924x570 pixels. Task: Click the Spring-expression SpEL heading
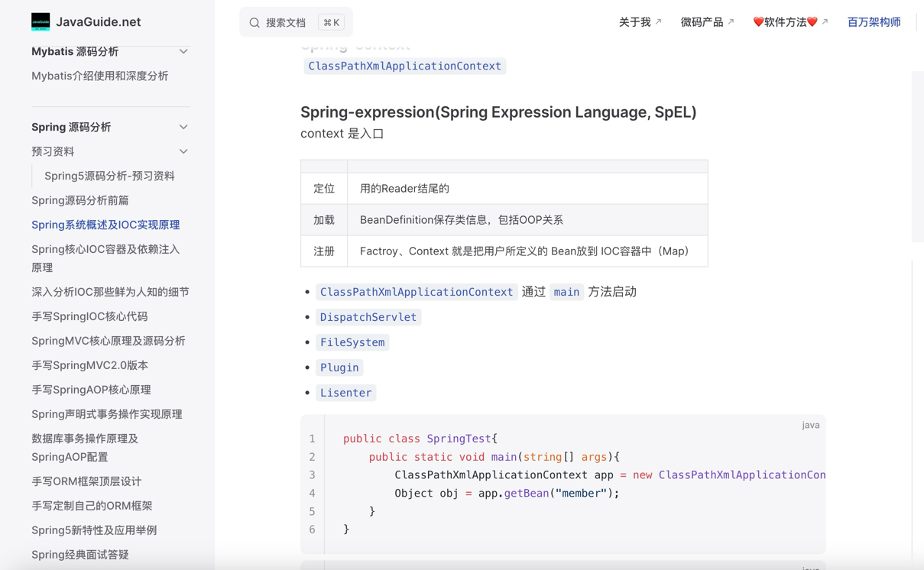pyautogui.click(x=498, y=112)
